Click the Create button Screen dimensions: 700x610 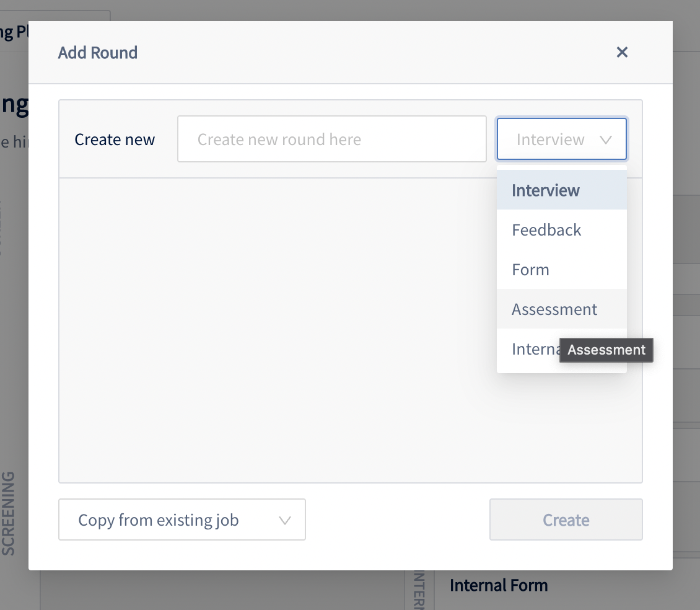[566, 519]
